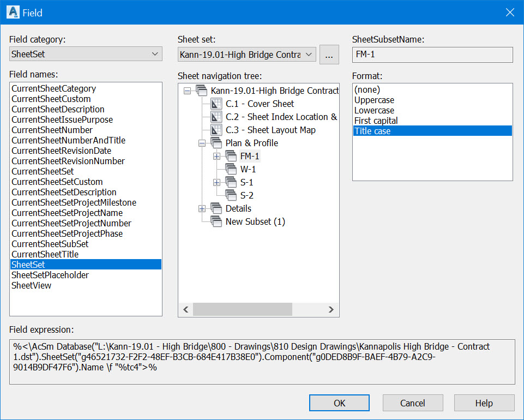The width and height of the screenshot is (524, 420).
Task: Click the C.3 Sheet Layout Map icon
Action: 216,130
